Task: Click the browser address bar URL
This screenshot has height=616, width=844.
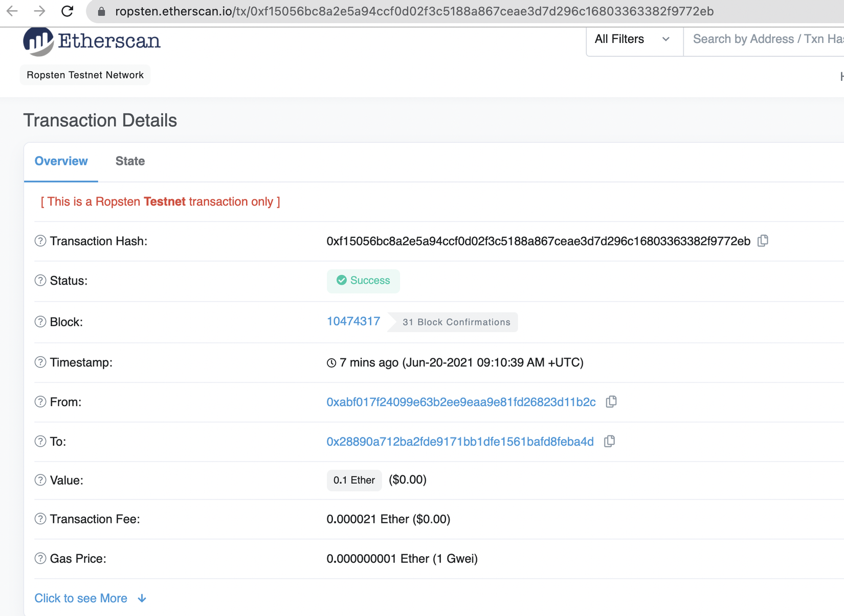Action: [x=414, y=11]
